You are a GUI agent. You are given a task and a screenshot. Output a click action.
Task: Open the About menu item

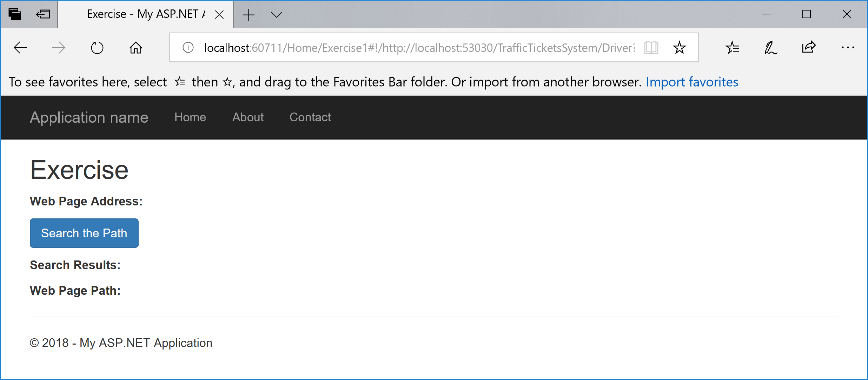(248, 117)
